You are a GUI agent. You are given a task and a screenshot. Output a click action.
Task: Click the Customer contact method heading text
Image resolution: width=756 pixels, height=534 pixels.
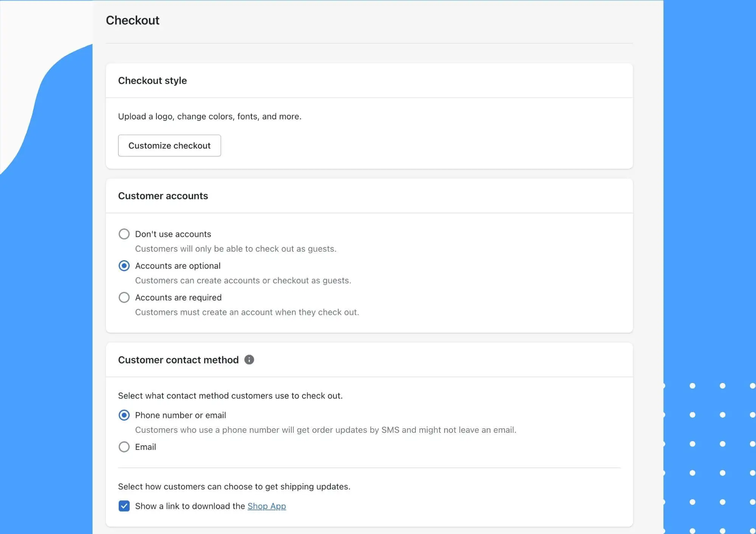pos(178,360)
